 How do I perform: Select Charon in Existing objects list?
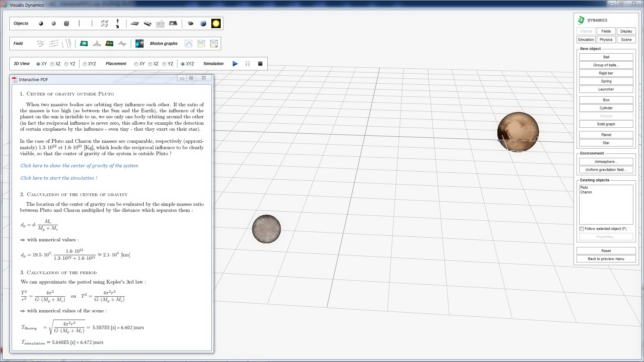(586, 192)
